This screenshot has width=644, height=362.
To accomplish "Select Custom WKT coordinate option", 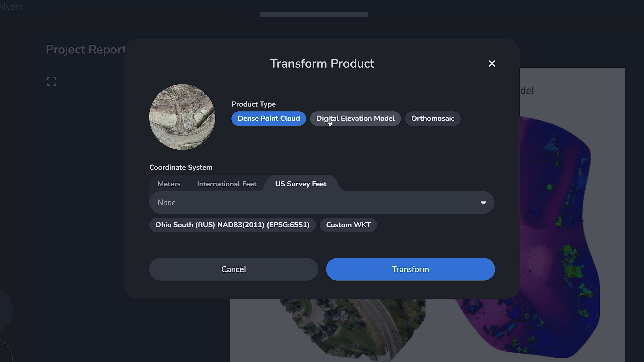I will point(348,225).
